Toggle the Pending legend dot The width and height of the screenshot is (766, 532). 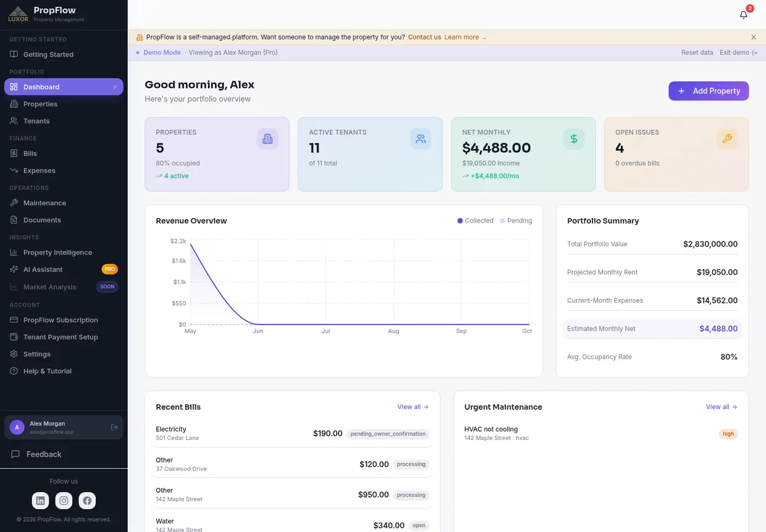[x=502, y=221]
